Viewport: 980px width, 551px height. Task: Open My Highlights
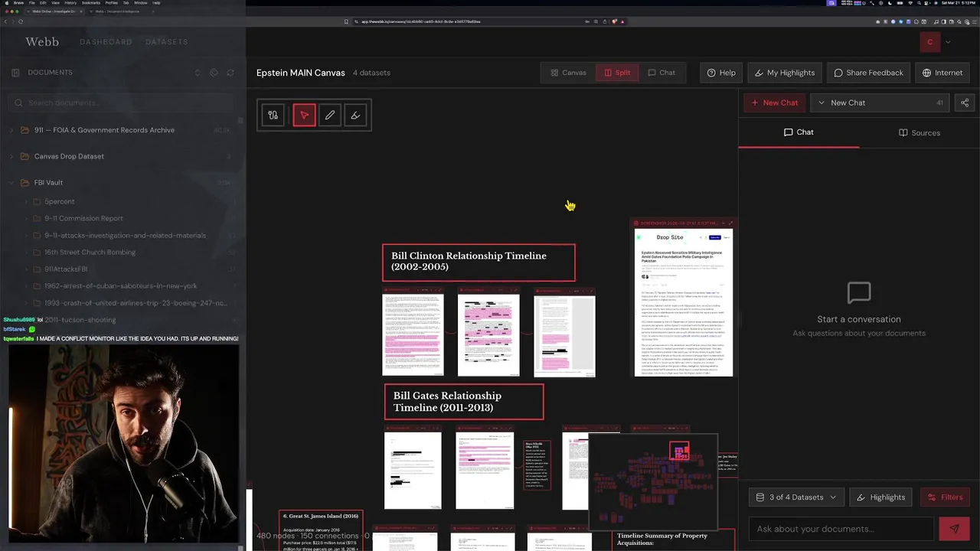pyautogui.click(x=785, y=73)
